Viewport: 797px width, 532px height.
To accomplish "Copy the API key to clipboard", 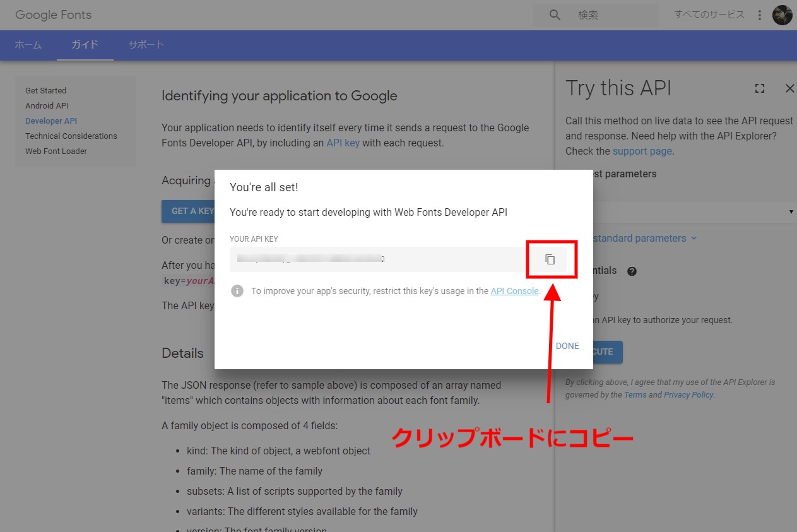I will coord(550,259).
